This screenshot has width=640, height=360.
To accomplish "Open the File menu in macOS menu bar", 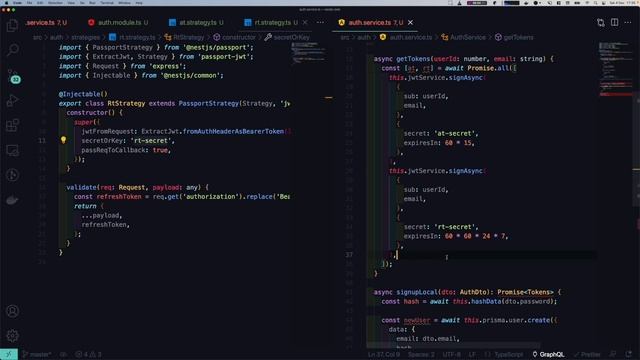I will pyautogui.click(x=29, y=3).
